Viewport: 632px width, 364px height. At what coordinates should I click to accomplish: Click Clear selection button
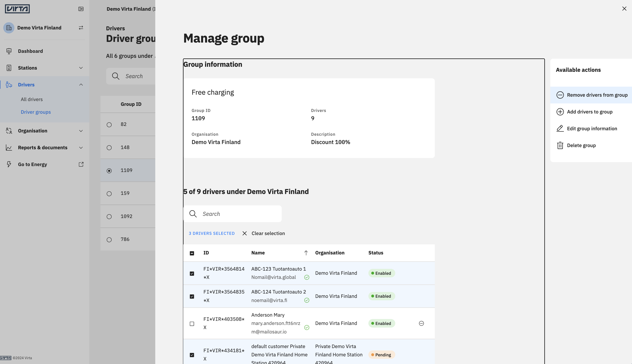264,233
